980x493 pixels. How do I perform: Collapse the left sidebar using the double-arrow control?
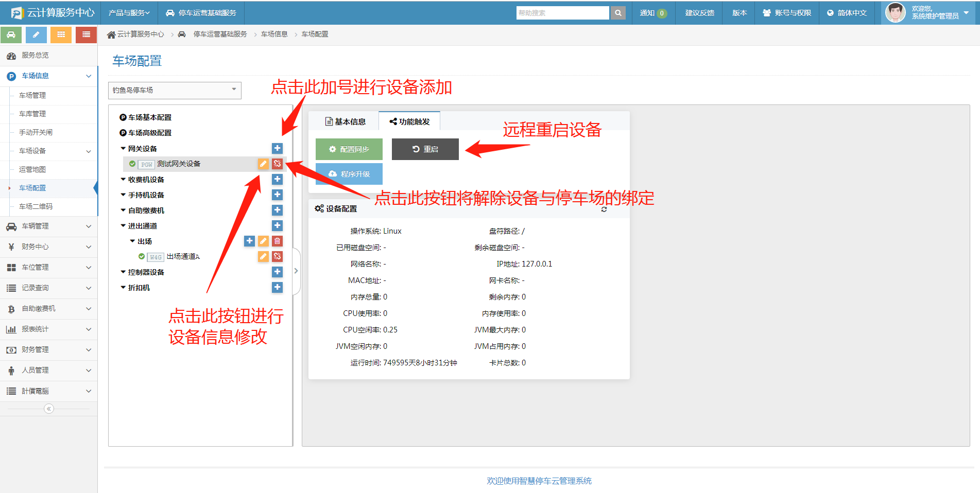tap(48, 408)
